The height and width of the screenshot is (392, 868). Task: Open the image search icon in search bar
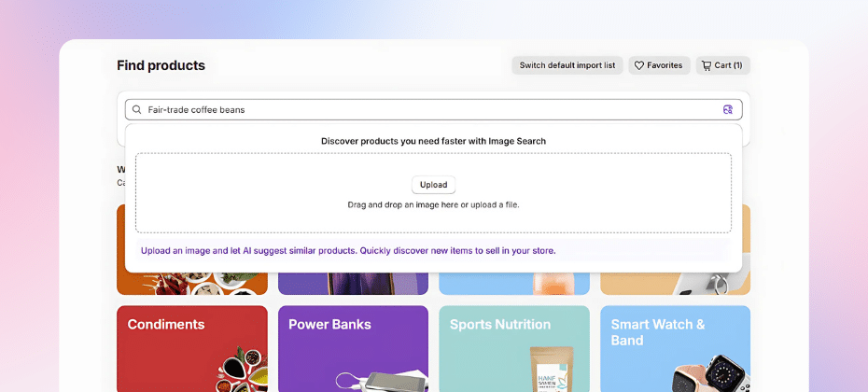[727, 109]
